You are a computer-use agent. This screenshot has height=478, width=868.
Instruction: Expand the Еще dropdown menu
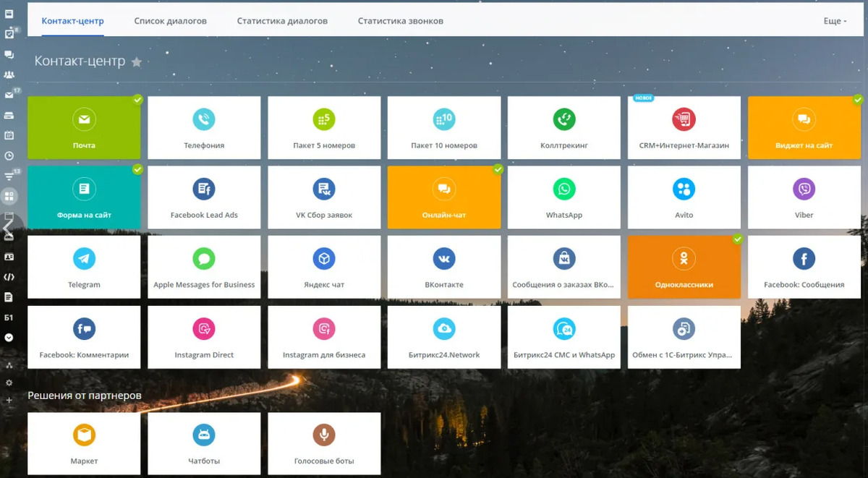pyautogui.click(x=835, y=21)
